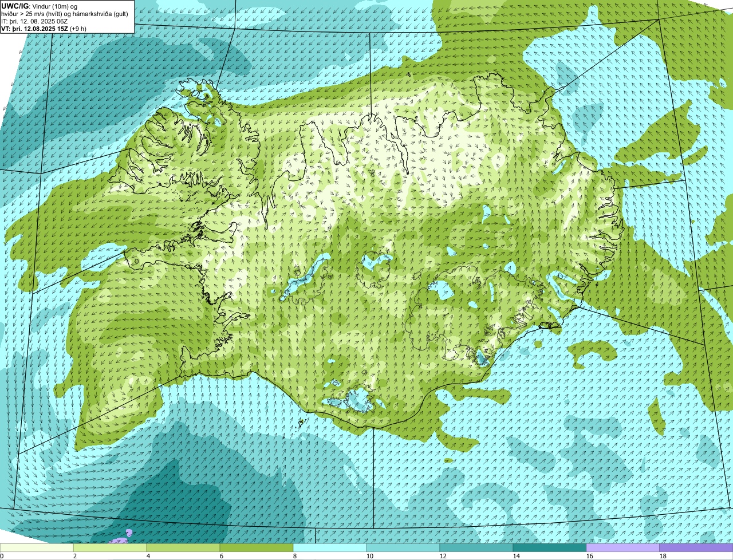Pick the turquoise 10–12 m/s legend swatch
The height and width of the screenshot is (560, 733).
point(403,547)
